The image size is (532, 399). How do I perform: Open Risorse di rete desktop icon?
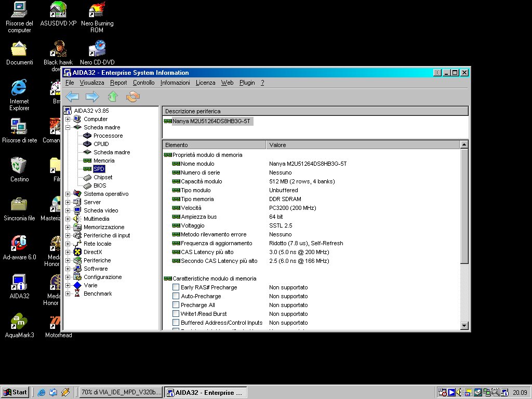point(19,130)
